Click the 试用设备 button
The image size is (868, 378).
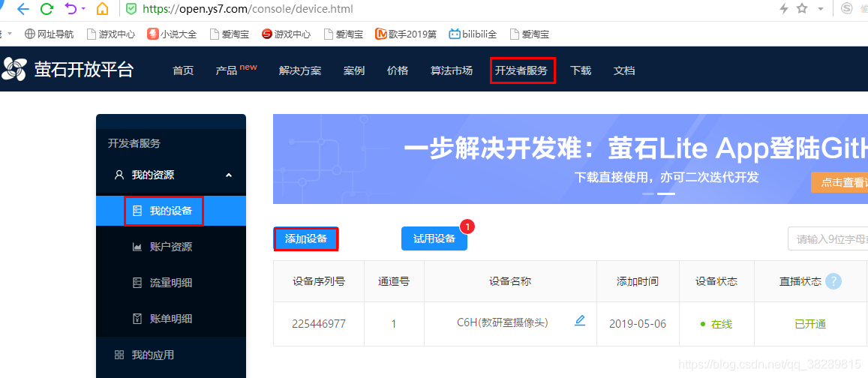tap(434, 238)
